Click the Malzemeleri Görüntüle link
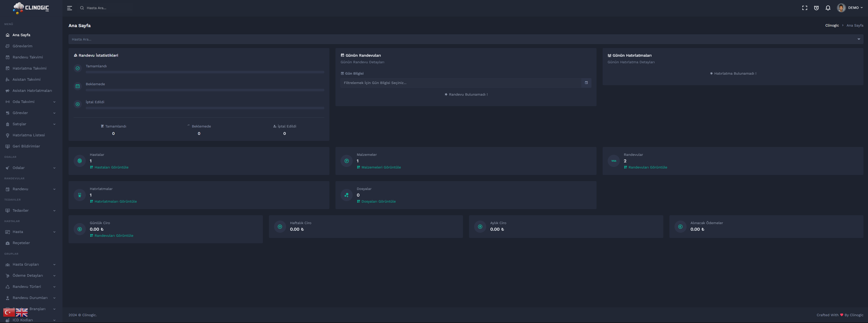Image resolution: width=868 pixels, height=323 pixels. 381,167
